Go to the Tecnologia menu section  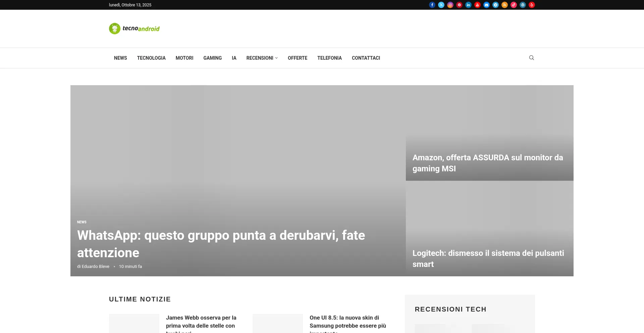[151, 58]
